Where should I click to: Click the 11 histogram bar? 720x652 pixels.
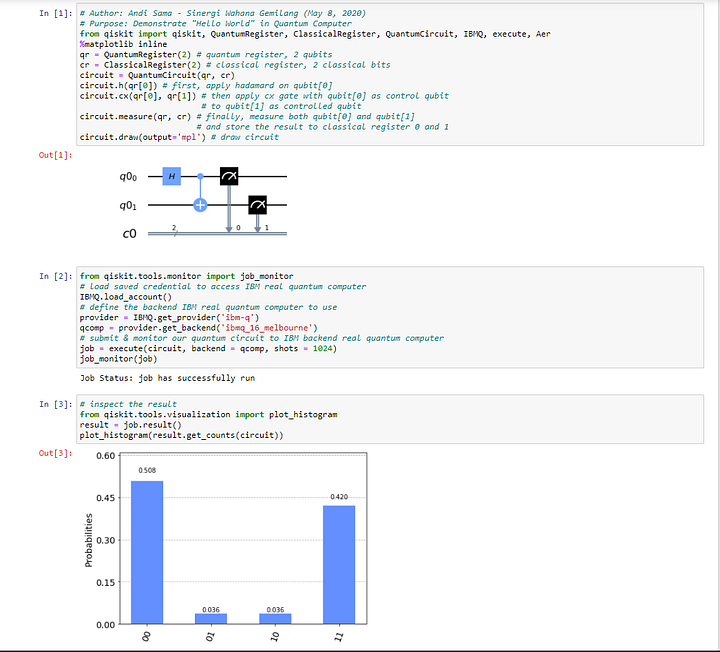339,565
